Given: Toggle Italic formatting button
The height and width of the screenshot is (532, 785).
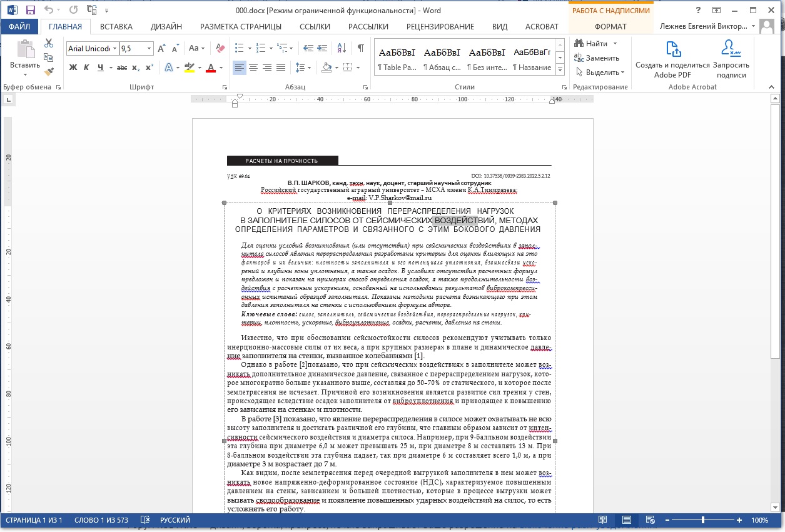Looking at the screenshot, I should (x=87, y=68).
